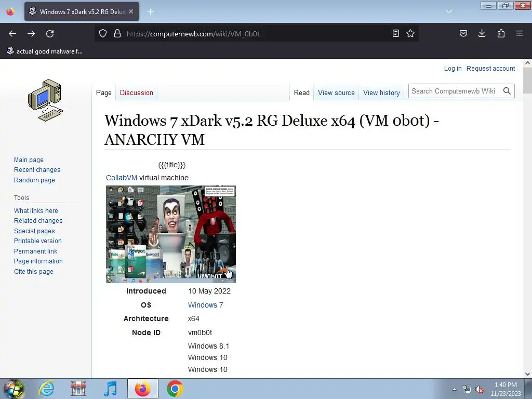Open the VM0b0t desktop screenshot thumbnail
Screen dimensions: 532x399
click(x=170, y=234)
